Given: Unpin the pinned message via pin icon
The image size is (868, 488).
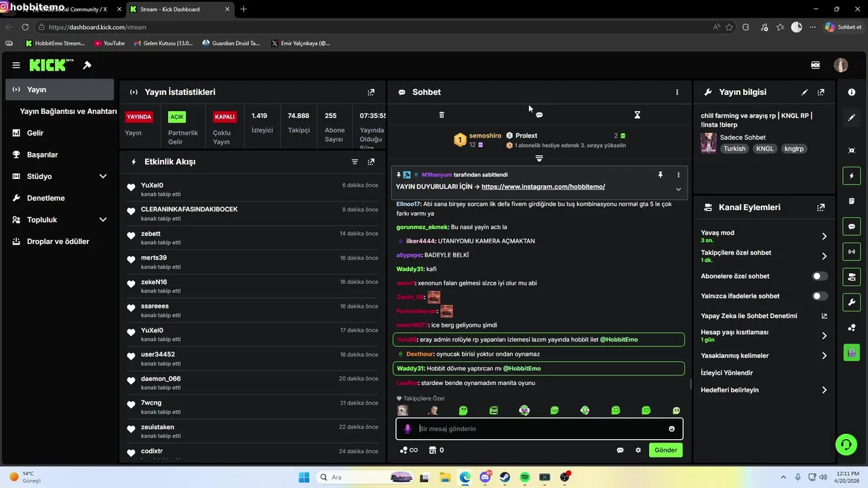Looking at the screenshot, I should 660,175.
